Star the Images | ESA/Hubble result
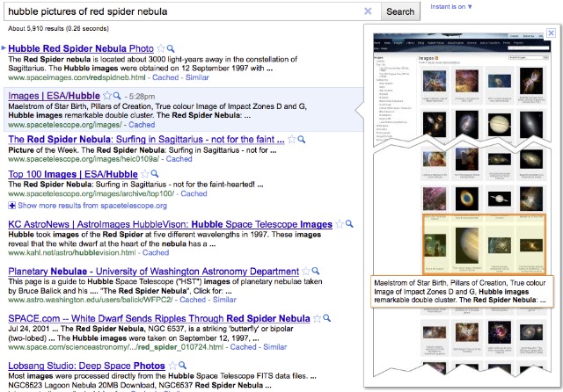The height and width of the screenshot is (392, 563). point(107,95)
